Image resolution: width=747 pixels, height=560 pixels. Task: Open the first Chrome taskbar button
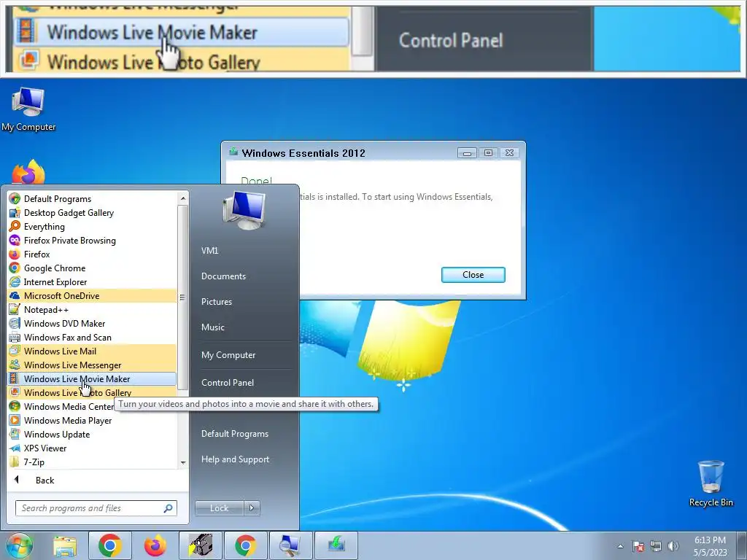pyautogui.click(x=109, y=545)
